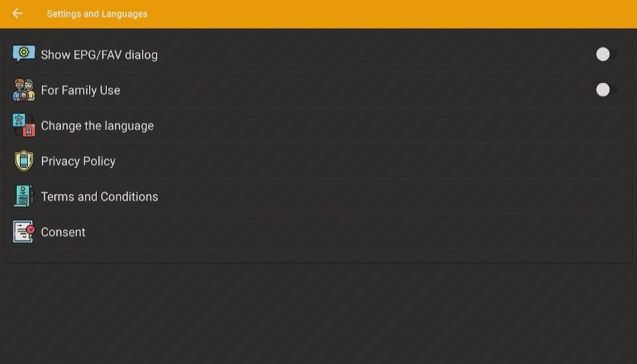Click the Terms and Conditions scroll icon
This screenshot has width=637, height=364.
[x=24, y=196]
